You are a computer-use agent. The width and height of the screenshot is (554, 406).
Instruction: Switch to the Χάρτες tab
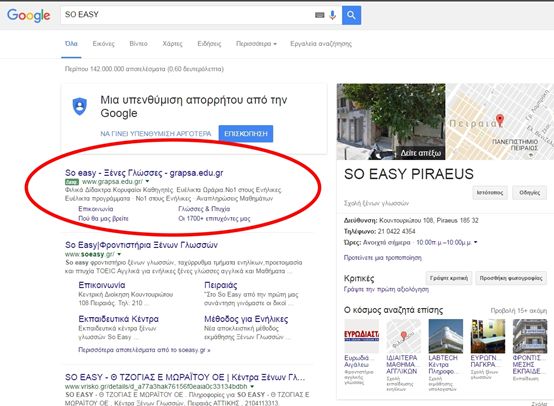pyautogui.click(x=172, y=44)
